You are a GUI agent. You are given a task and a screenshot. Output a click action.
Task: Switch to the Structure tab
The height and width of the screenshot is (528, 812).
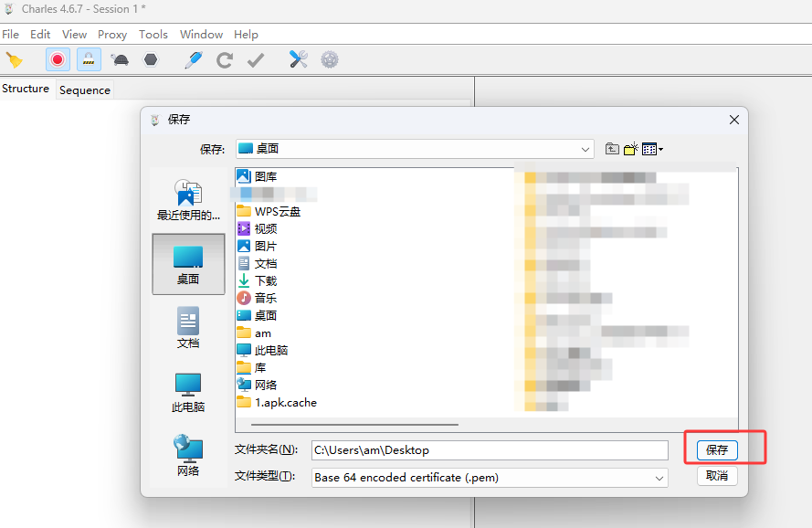click(26, 89)
